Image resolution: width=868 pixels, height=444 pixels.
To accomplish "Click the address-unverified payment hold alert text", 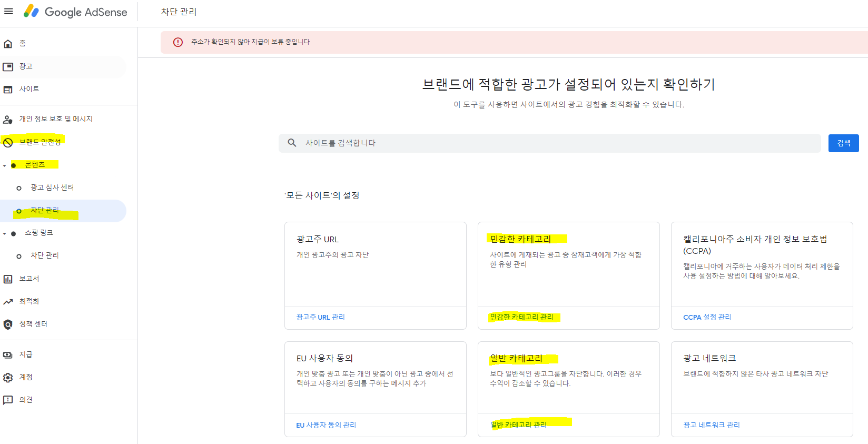I will tap(250, 42).
